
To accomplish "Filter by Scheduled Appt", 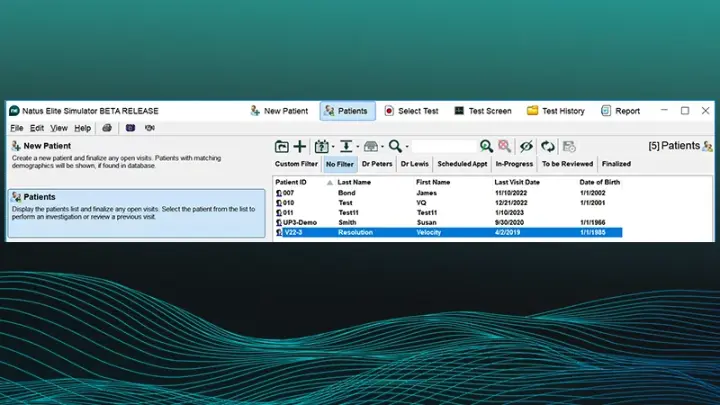I will (462, 164).
